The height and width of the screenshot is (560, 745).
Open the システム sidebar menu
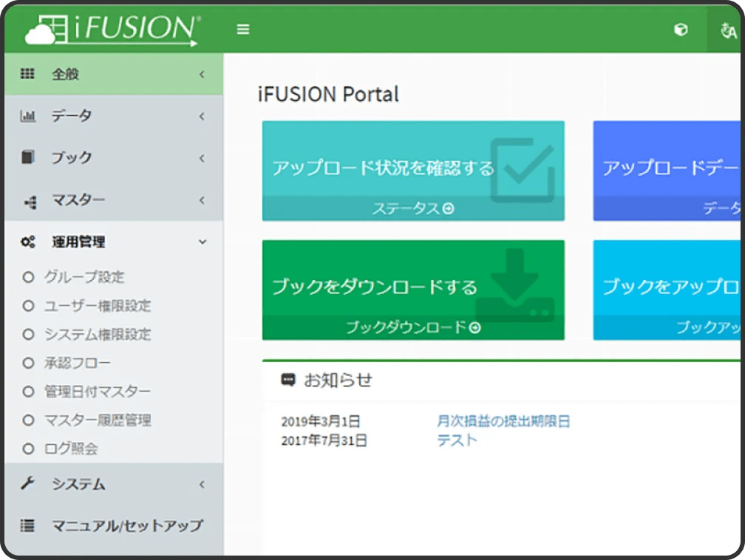click(114, 484)
